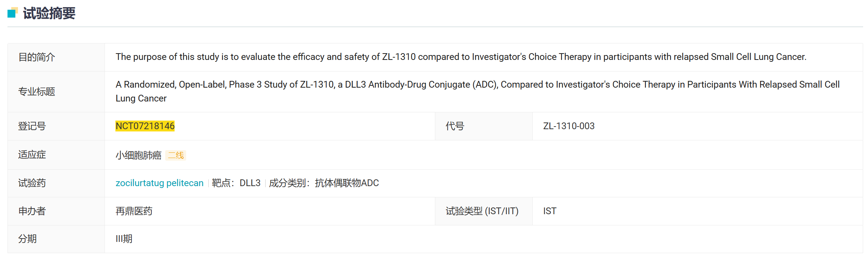
Task: Click the sponsor name 再鼎医药
Action: click(134, 211)
